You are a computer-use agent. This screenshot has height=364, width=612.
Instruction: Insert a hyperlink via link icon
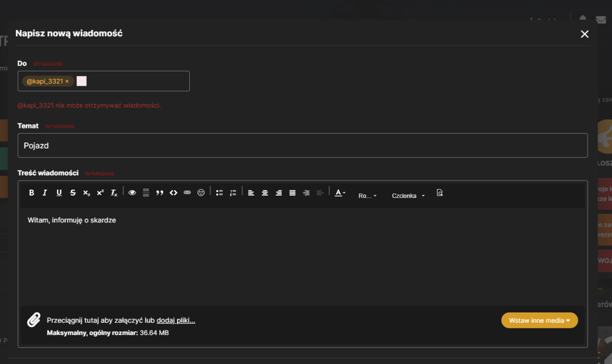tap(187, 193)
